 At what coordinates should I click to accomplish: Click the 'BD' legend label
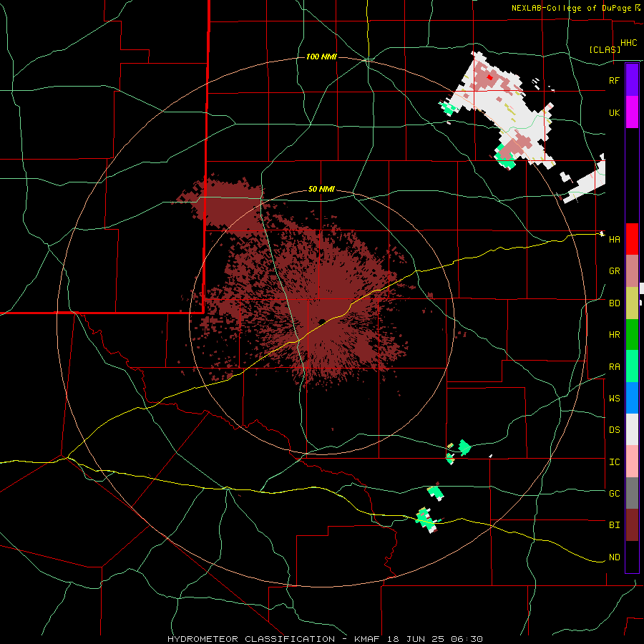click(x=614, y=303)
